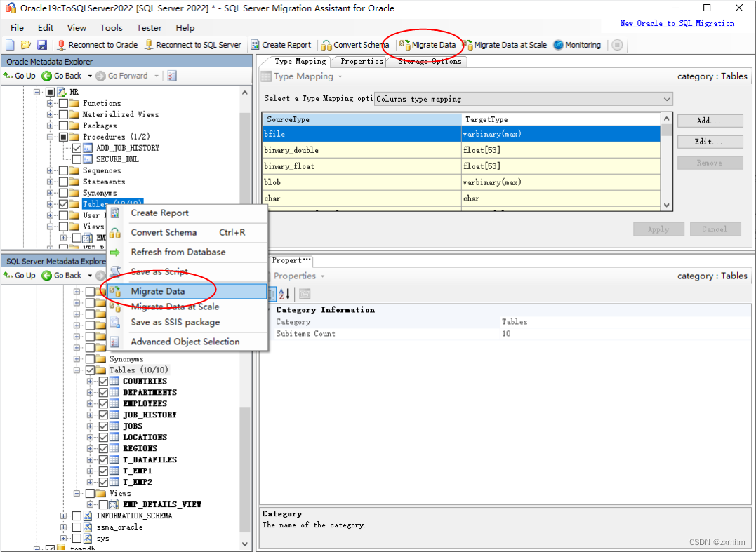Screen dimensions: 756x552
Task: Choose Save as SSIS package from context menu
Action: point(187,322)
